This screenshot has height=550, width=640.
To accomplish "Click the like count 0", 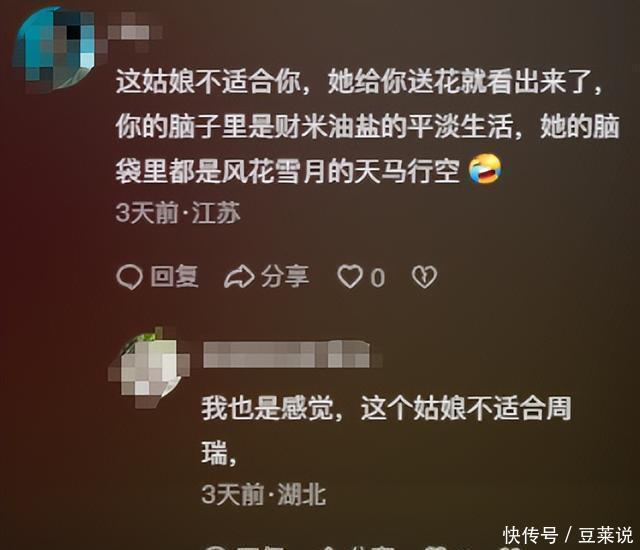I will tap(378, 278).
